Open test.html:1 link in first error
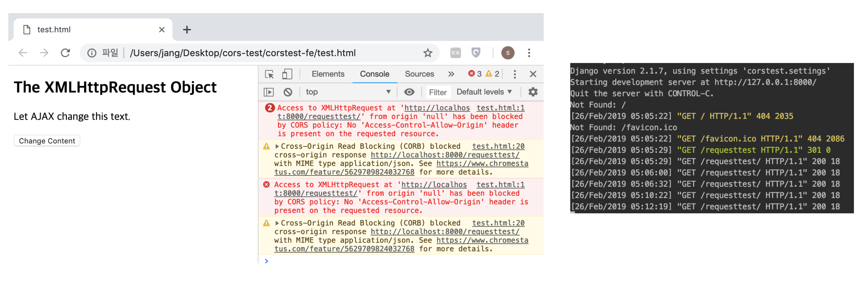The height and width of the screenshot is (284, 868). [x=500, y=108]
